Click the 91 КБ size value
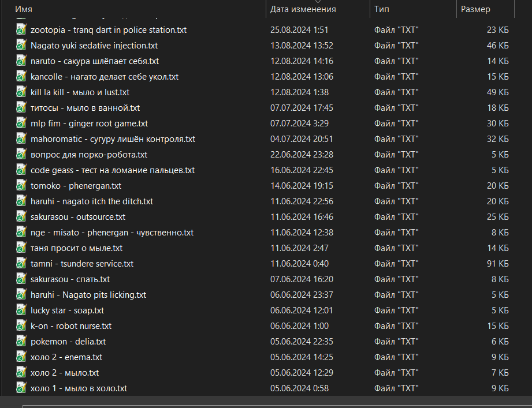This screenshot has width=532, height=408. [x=498, y=264]
